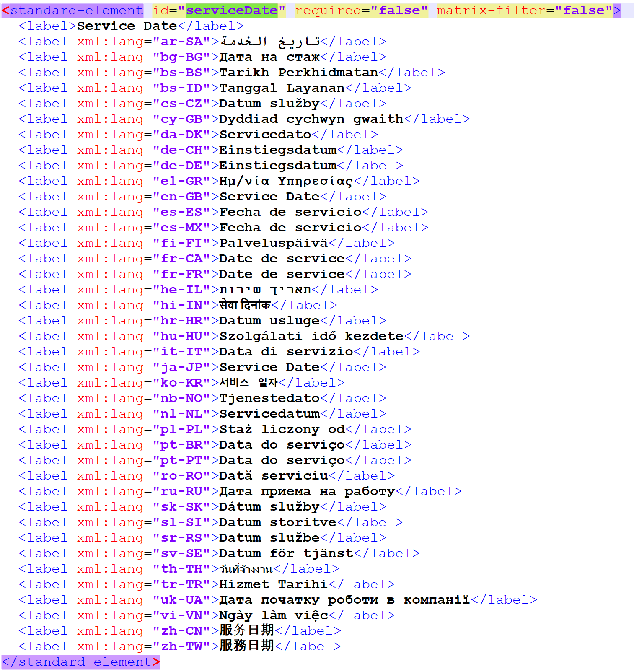Click the pl-PL label Staż liczony od
This screenshot has height=672, width=634.
tap(282, 429)
